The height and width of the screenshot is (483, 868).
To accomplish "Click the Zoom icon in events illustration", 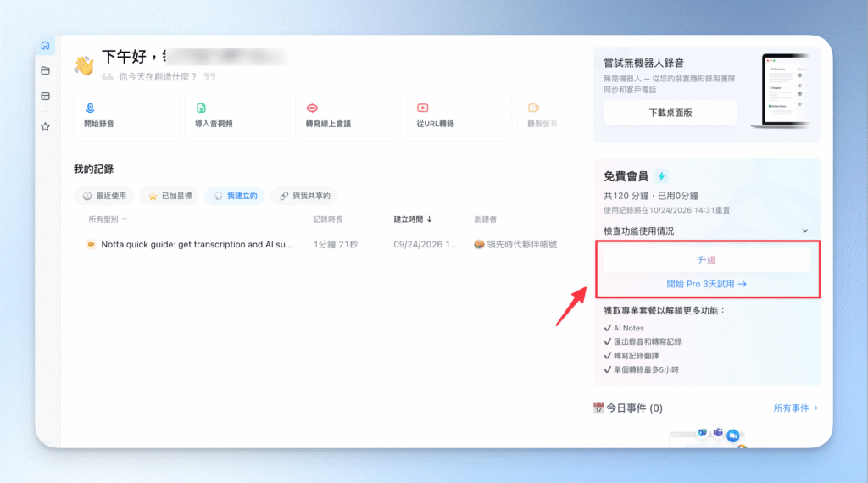I will (733, 436).
